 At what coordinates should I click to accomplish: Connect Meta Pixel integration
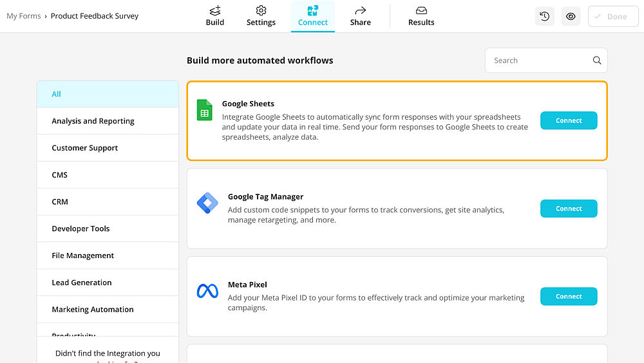point(569,297)
